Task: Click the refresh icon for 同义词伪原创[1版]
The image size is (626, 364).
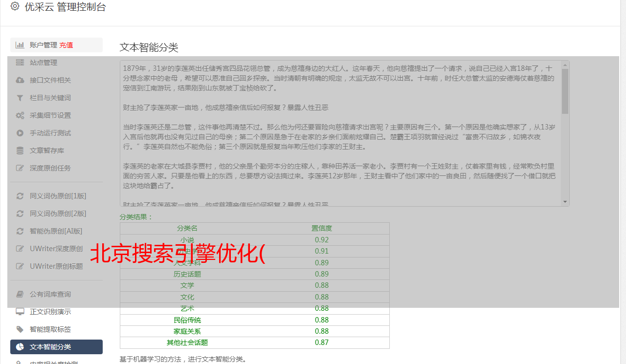Action: point(20,196)
